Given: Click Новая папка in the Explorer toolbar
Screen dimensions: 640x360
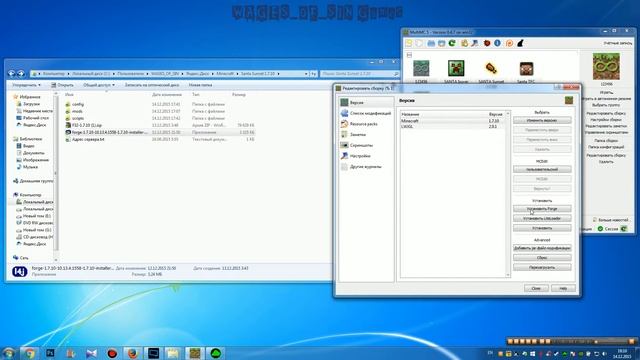Looking at the screenshot, I should click(200, 85).
